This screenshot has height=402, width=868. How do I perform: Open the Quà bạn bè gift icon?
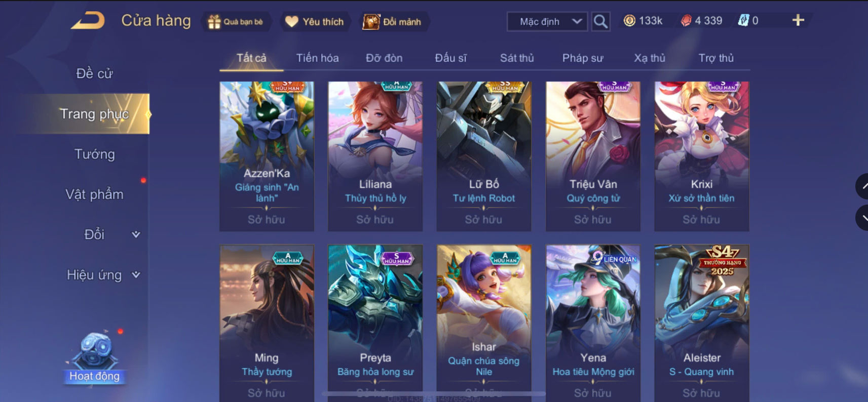click(x=214, y=22)
